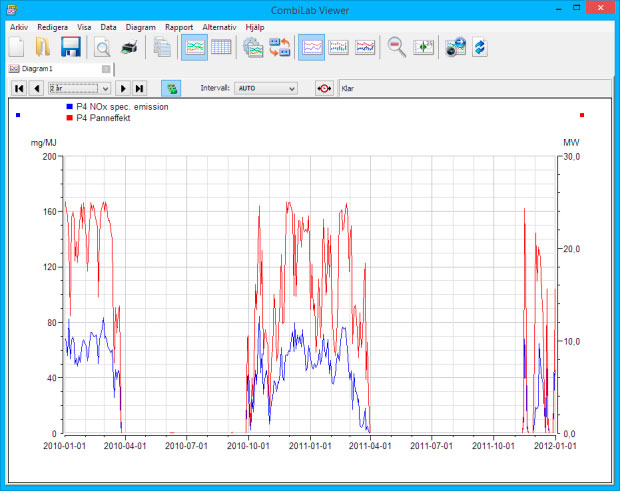Click the CombiLab Viewer app icon in title bar
This screenshot has height=491, width=620.
pos(12,10)
